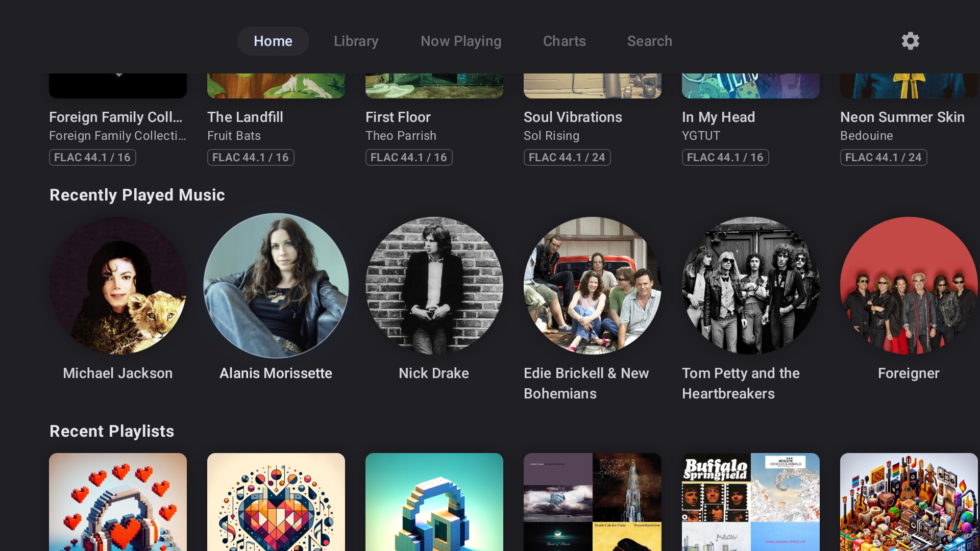Open In My Head album cover
Screen dimensions: 980x551
(751, 86)
